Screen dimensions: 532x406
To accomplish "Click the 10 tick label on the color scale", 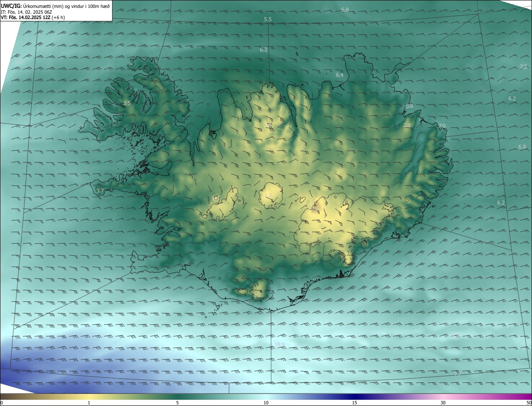I will 266,403.
